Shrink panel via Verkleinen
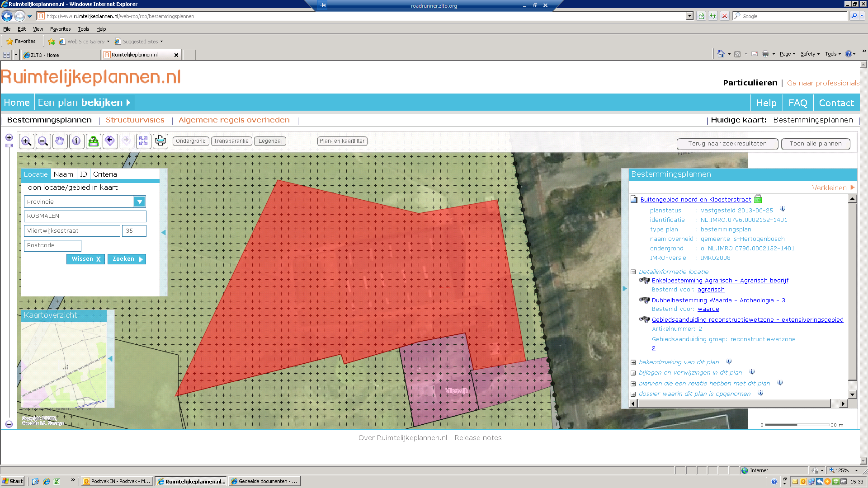Screen dimensions: 868x488 pyautogui.click(x=833, y=188)
